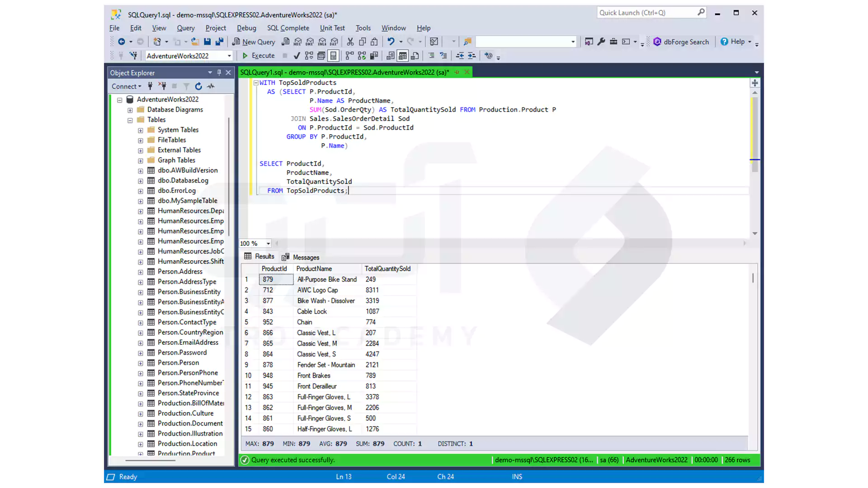
Task: Click the Object Explorer horizontal scrollbar
Action: click(150, 460)
